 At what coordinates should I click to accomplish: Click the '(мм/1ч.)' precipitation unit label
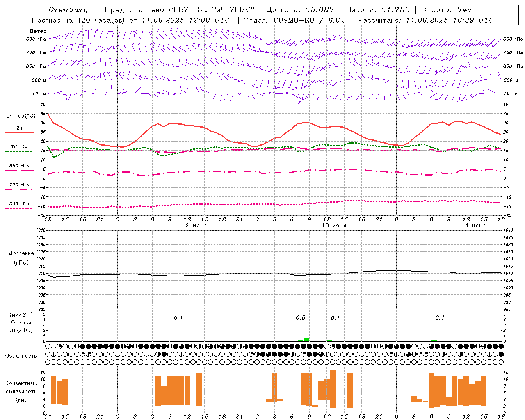pos(21,330)
